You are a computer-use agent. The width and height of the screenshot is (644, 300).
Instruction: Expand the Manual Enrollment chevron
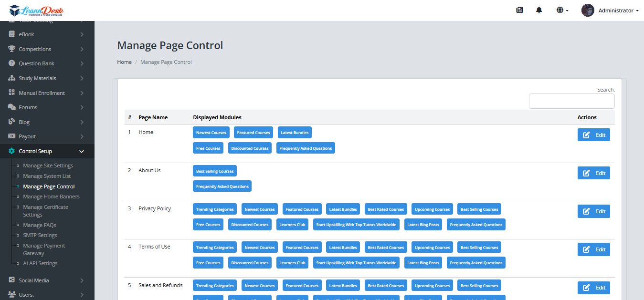[82, 93]
